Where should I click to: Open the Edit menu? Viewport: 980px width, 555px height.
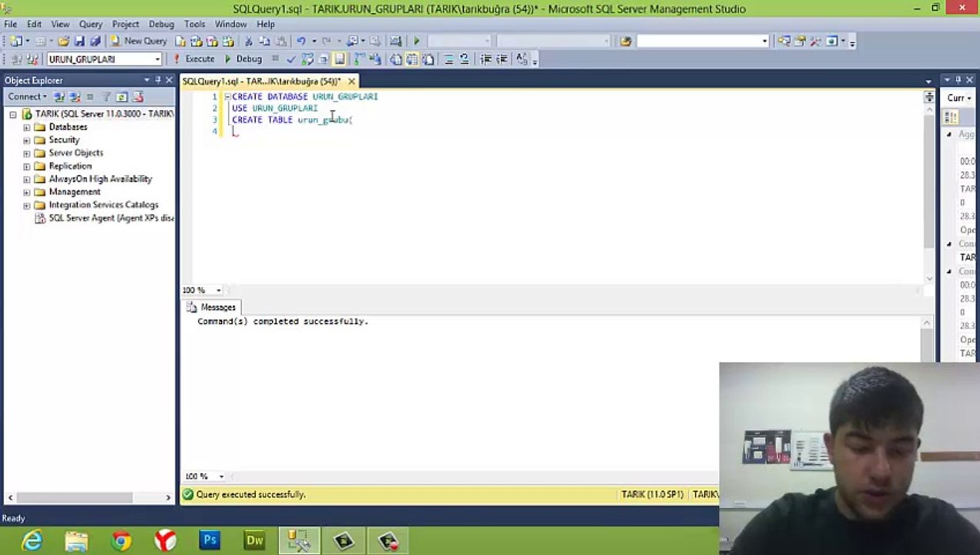pos(34,24)
